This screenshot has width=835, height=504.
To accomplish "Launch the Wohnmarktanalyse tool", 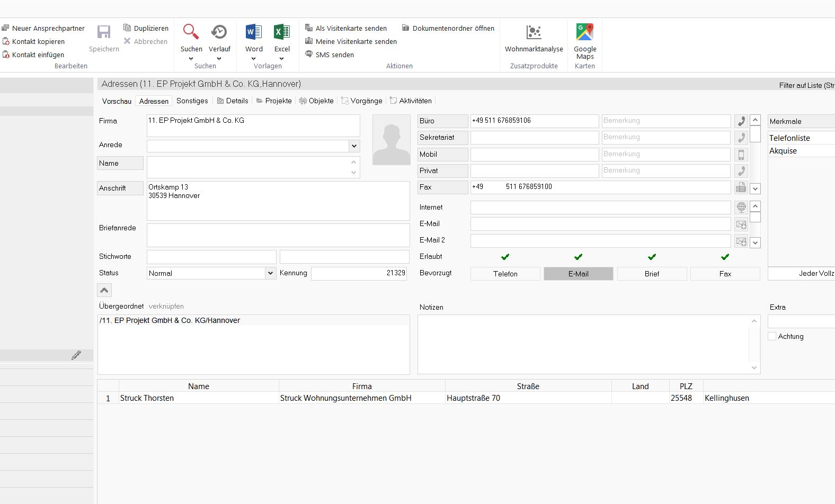I will [534, 32].
